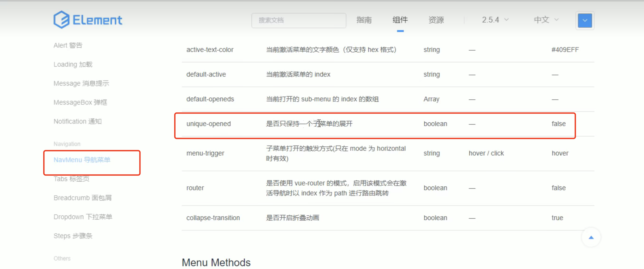The image size is (644, 269).
Task: Open Message 消息提示 sidebar link
Action: [x=81, y=83]
